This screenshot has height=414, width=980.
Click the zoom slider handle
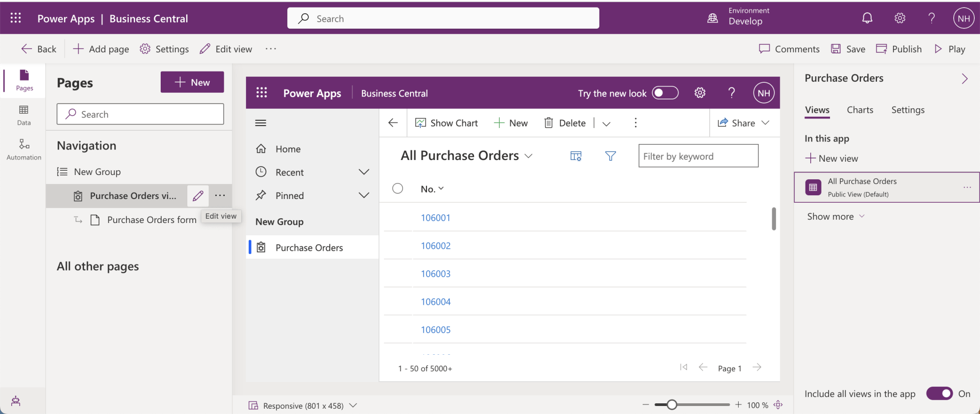click(x=672, y=405)
